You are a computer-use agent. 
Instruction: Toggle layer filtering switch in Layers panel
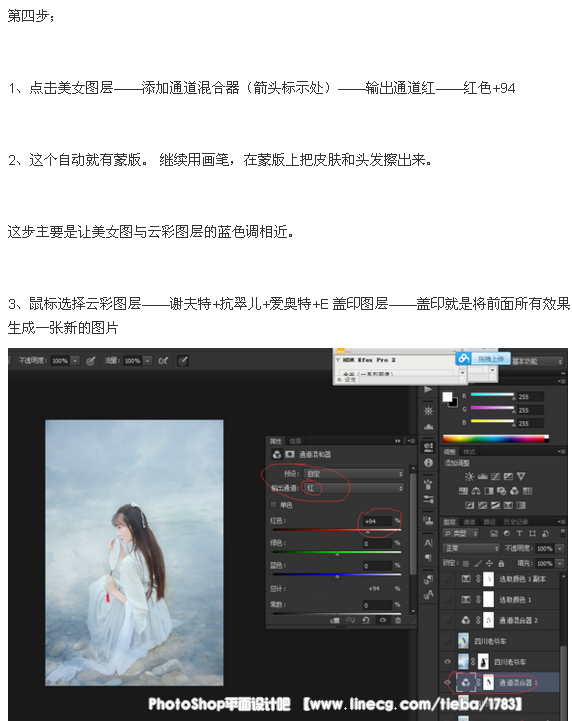pyautogui.click(x=563, y=533)
